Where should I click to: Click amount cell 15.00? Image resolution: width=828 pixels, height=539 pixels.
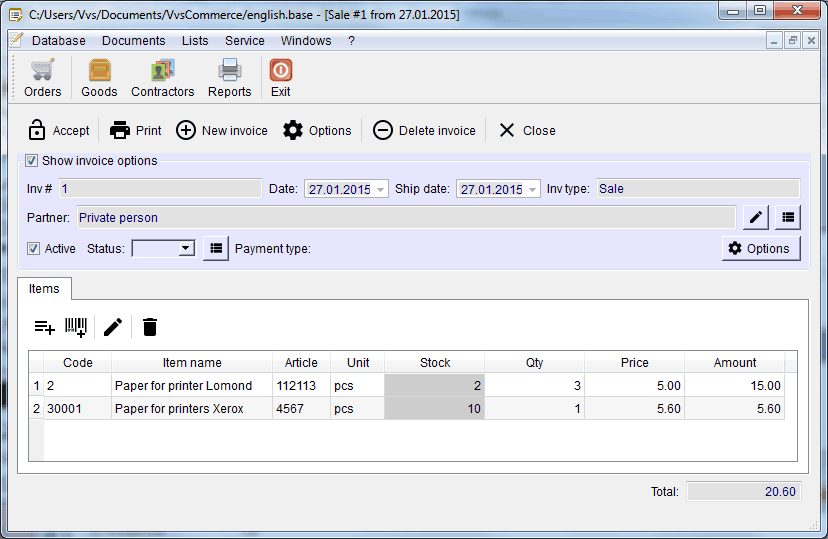point(735,385)
